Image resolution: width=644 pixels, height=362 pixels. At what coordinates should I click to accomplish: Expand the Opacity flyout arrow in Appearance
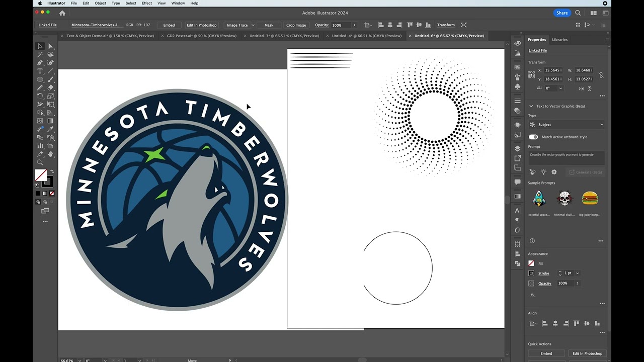pyautogui.click(x=577, y=283)
